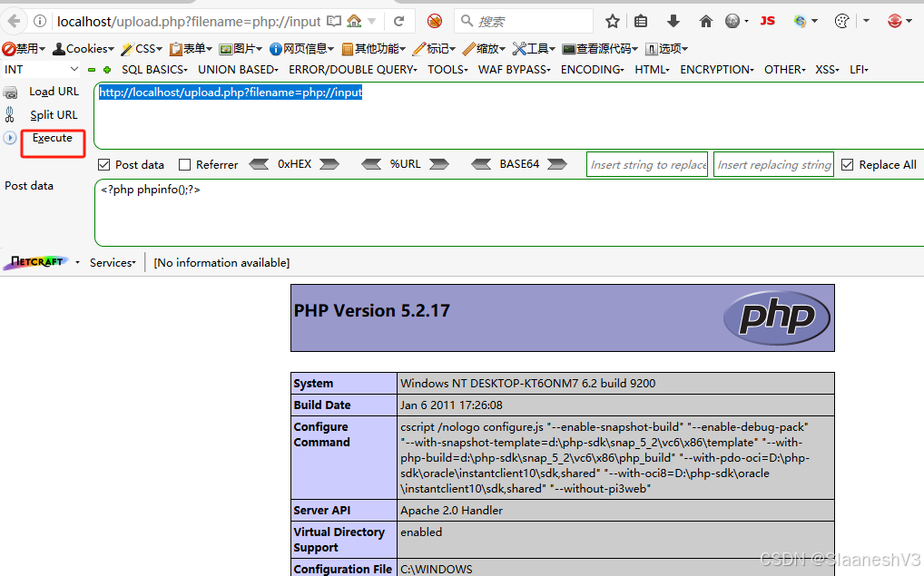Open the bookmarks list icon
924x576 pixels.
641,22
